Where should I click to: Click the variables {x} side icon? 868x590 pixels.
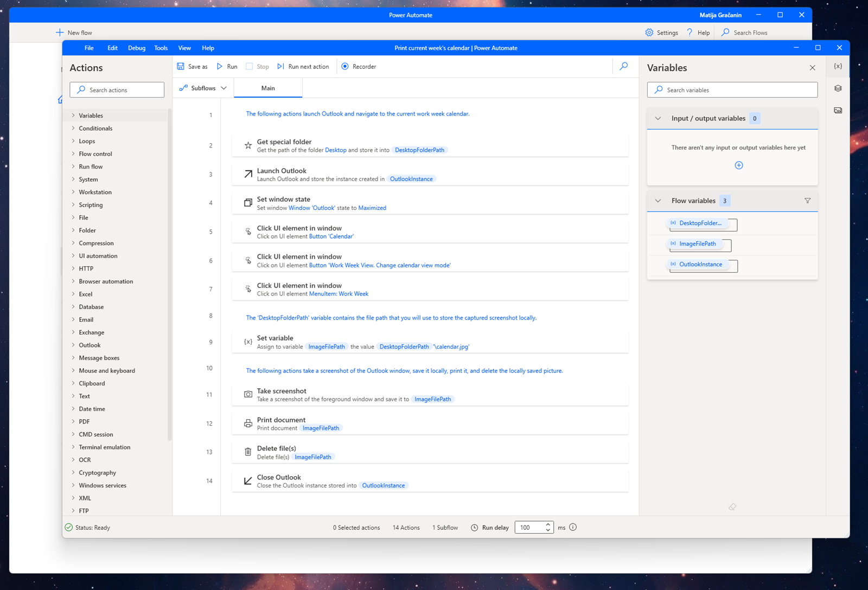(838, 66)
